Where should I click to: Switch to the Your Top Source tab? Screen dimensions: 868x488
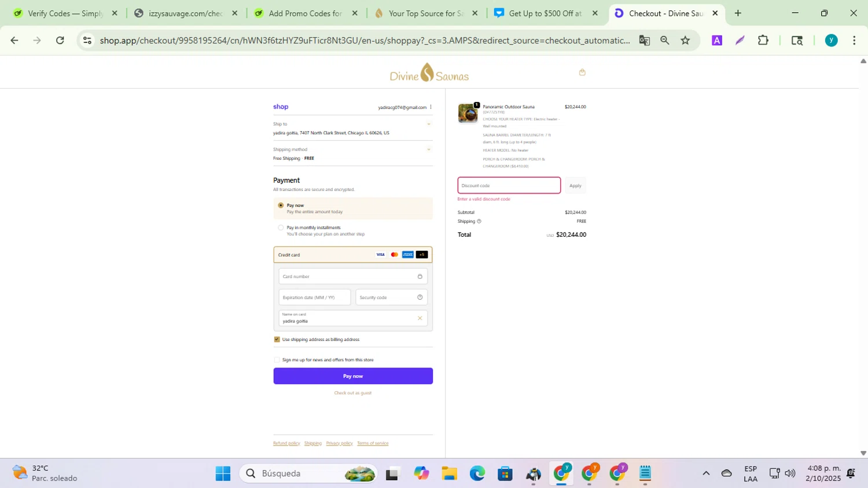click(x=425, y=13)
